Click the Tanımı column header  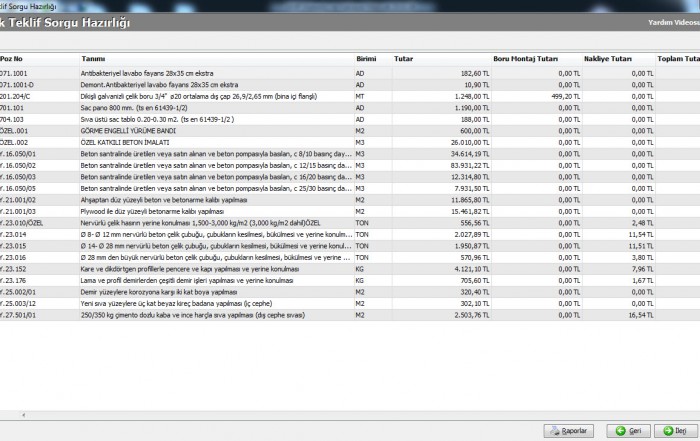(x=94, y=59)
